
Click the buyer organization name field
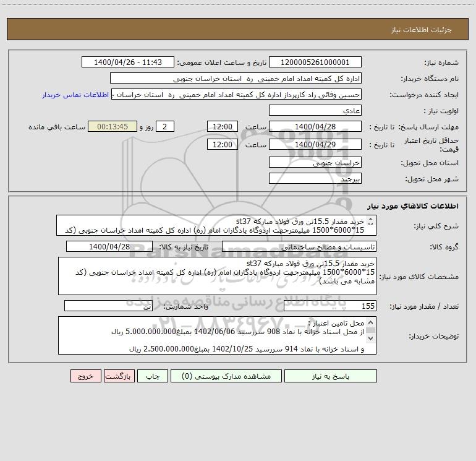tap(236, 79)
